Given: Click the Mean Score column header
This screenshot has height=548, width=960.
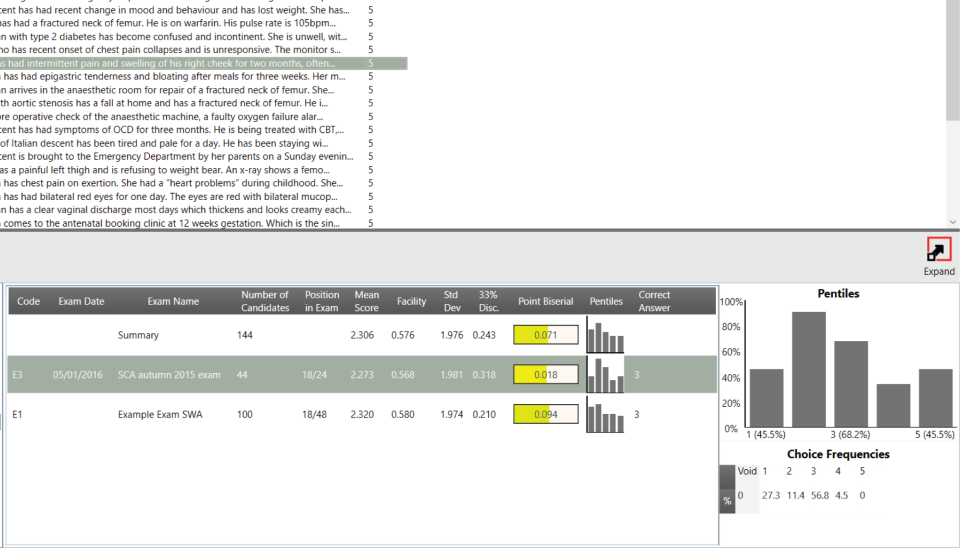Looking at the screenshot, I should (x=367, y=301).
